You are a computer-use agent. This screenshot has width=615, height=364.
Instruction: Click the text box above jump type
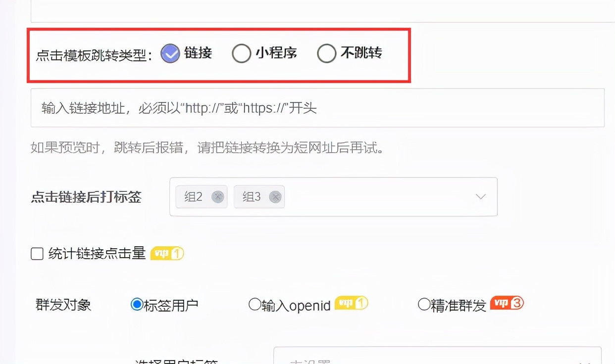[x=323, y=11]
